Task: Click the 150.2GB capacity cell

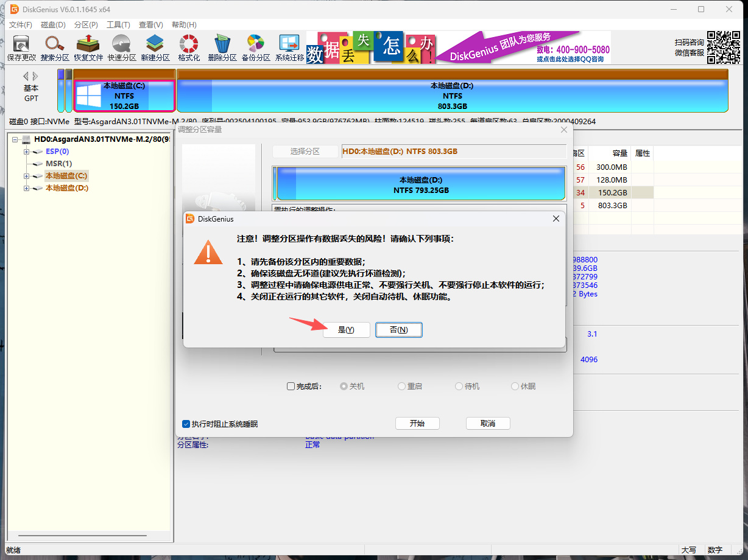Action: click(x=612, y=192)
